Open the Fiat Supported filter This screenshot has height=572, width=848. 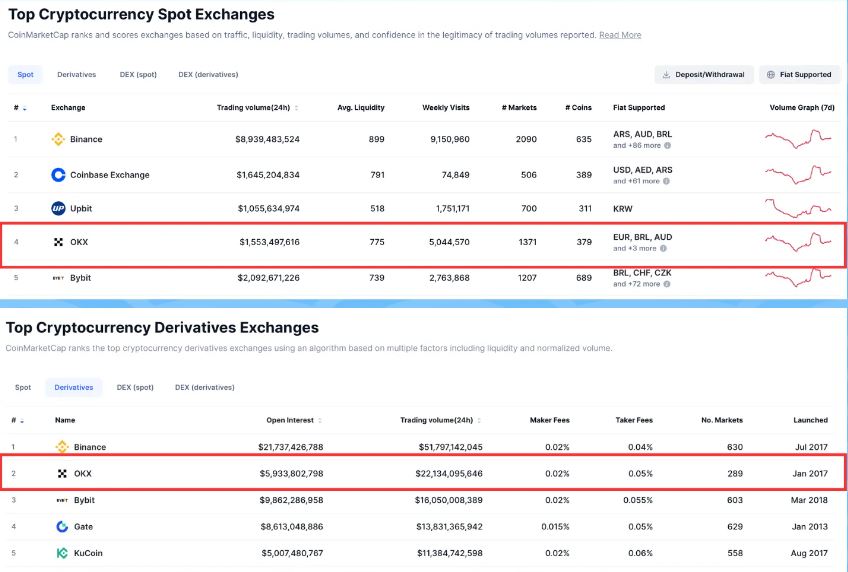pyautogui.click(x=799, y=74)
